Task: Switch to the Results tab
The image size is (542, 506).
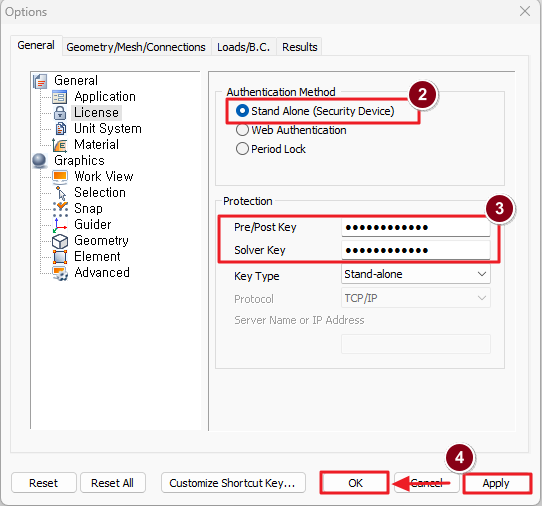Action: tap(300, 47)
